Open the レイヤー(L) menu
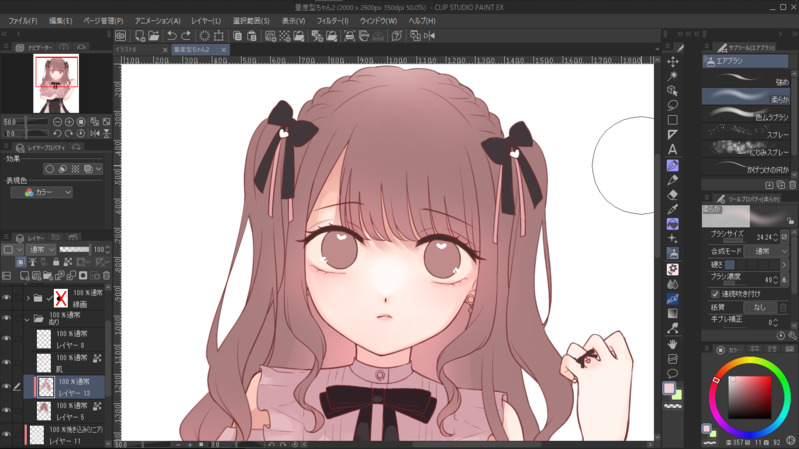 point(206,21)
